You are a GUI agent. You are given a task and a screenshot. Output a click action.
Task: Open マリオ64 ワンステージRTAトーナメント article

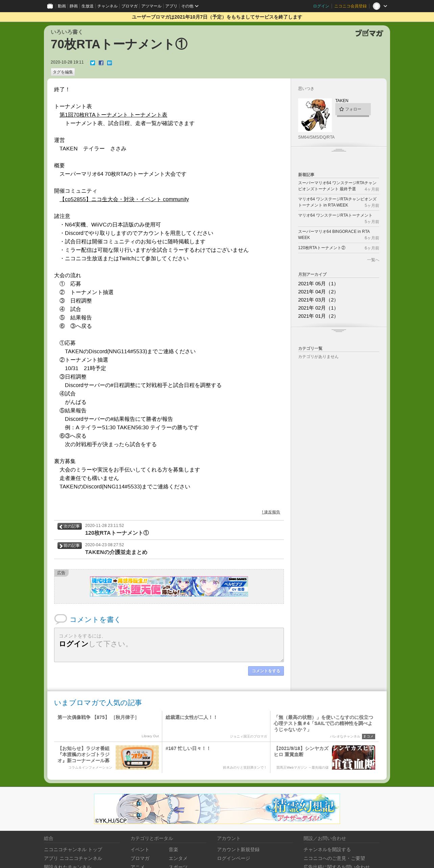pos(335,215)
